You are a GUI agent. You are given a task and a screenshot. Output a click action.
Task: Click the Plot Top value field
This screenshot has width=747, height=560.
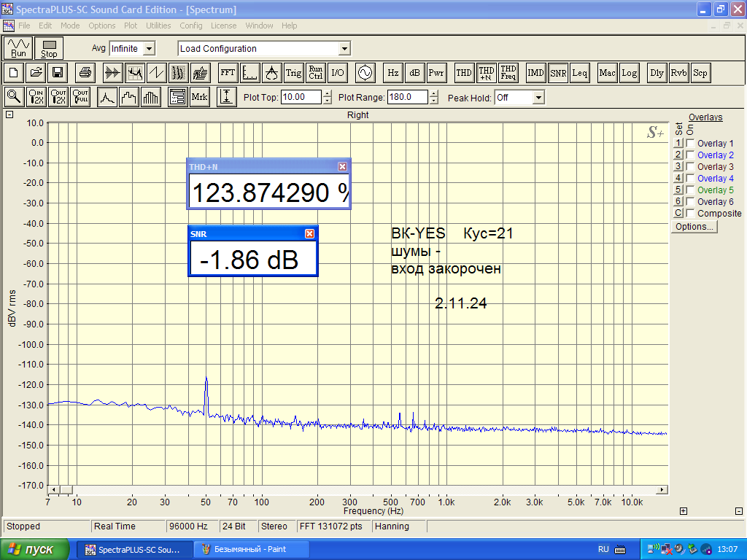pyautogui.click(x=301, y=98)
